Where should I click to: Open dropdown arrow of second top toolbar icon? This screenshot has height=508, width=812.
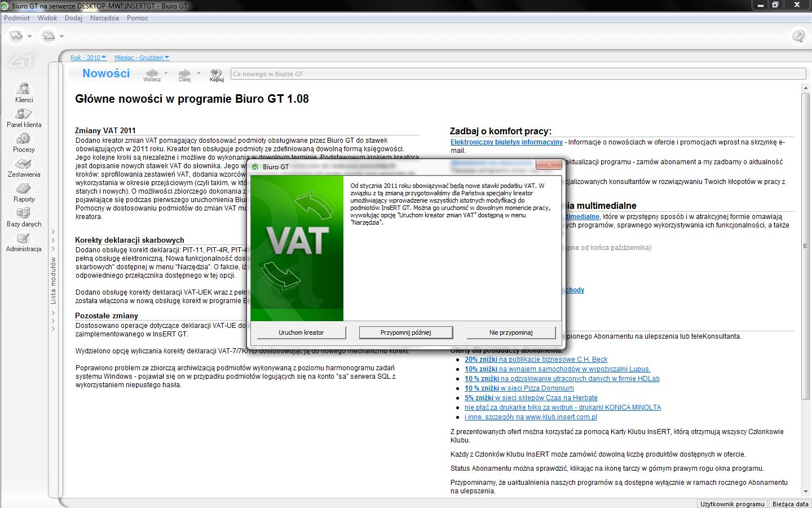click(62, 37)
